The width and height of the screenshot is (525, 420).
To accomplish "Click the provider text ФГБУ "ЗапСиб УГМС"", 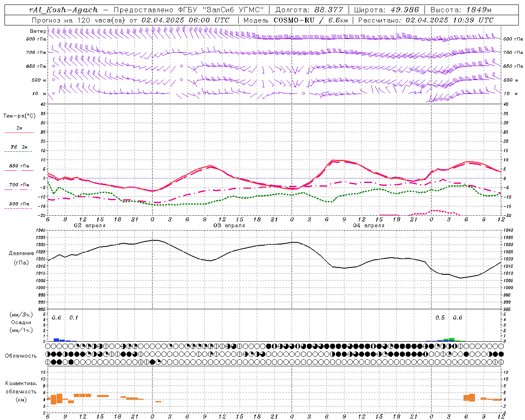I will (x=221, y=10).
